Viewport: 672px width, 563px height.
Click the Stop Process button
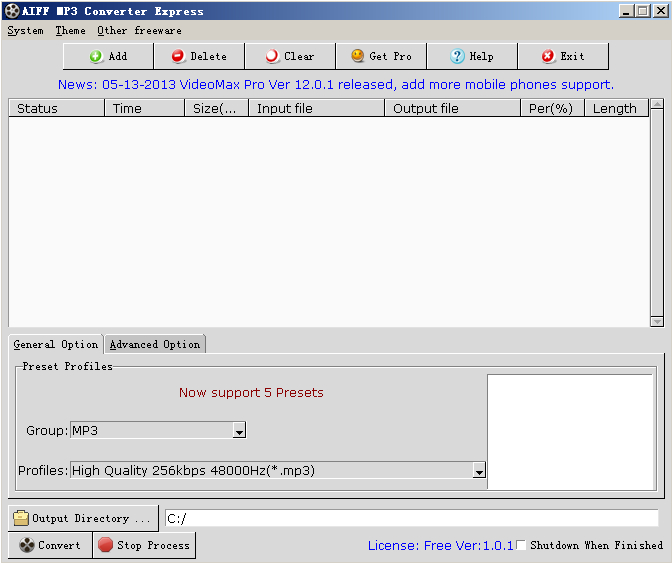(x=144, y=545)
